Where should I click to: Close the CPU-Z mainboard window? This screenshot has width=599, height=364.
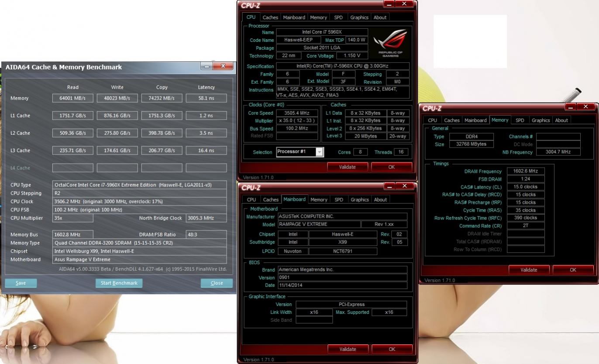(x=405, y=186)
